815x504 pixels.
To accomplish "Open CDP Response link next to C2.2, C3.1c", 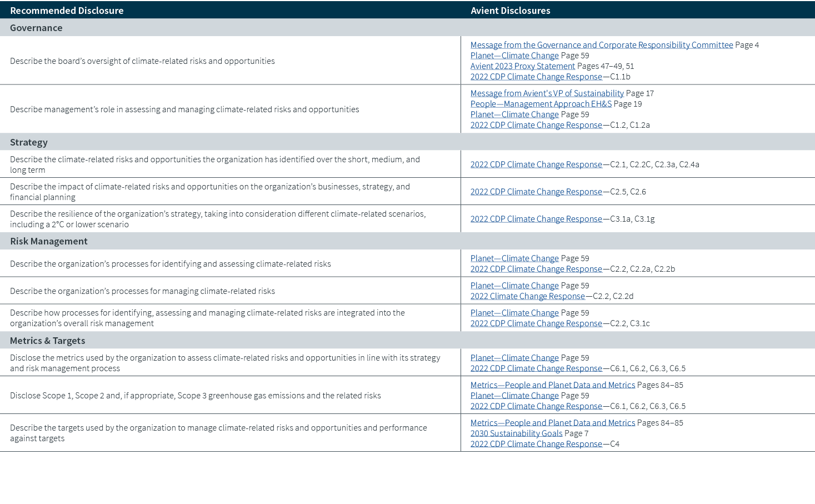I will click(536, 323).
